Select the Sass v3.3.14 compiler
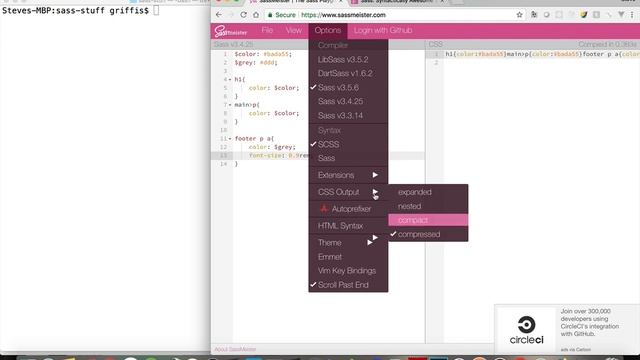 [x=348, y=116]
